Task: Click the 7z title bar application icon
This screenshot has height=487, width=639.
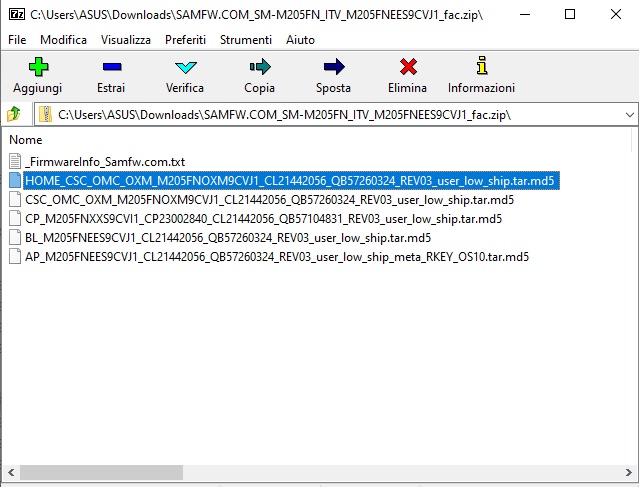Action: tap(16, 14)
